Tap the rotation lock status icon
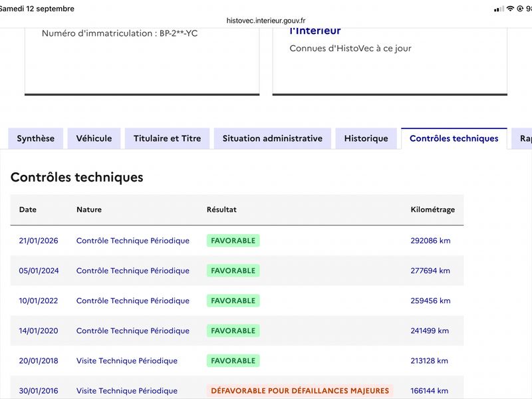 (520, 9)
